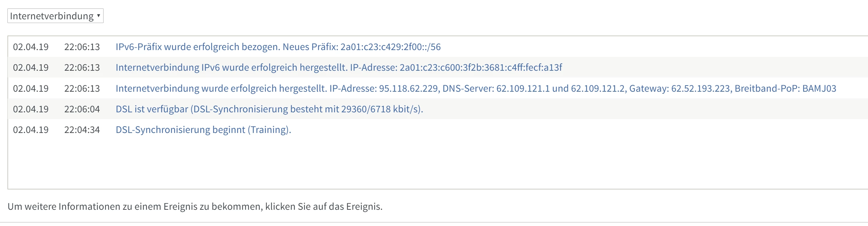
Task: Open the DSL ist verfügbar event
Action: (269, 109)
